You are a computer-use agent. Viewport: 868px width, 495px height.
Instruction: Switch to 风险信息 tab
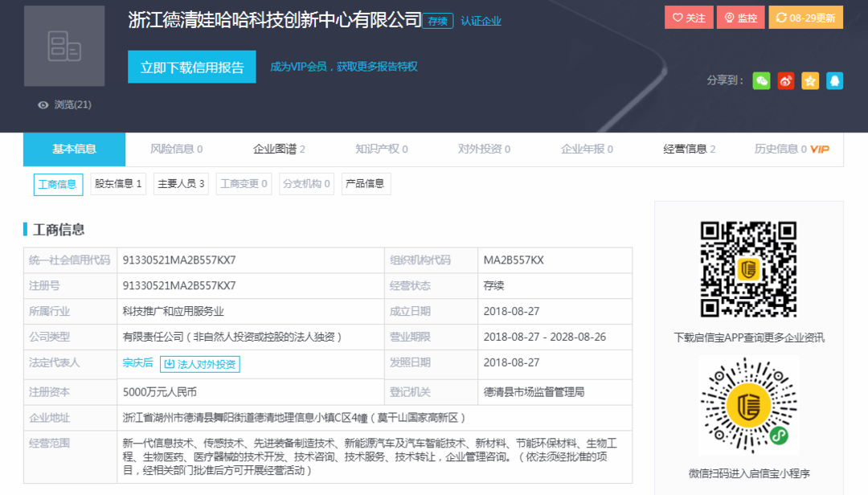[x=177, y=149]
